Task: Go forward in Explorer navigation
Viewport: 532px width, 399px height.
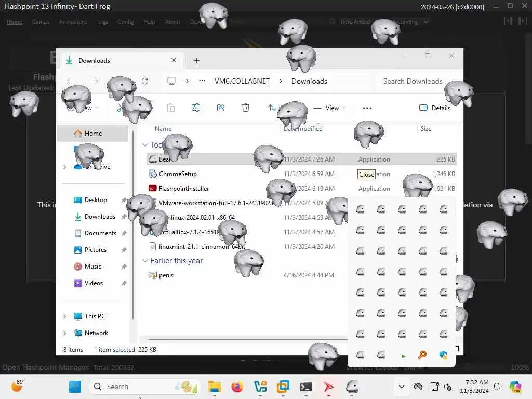Action: (x=95, y=81)
